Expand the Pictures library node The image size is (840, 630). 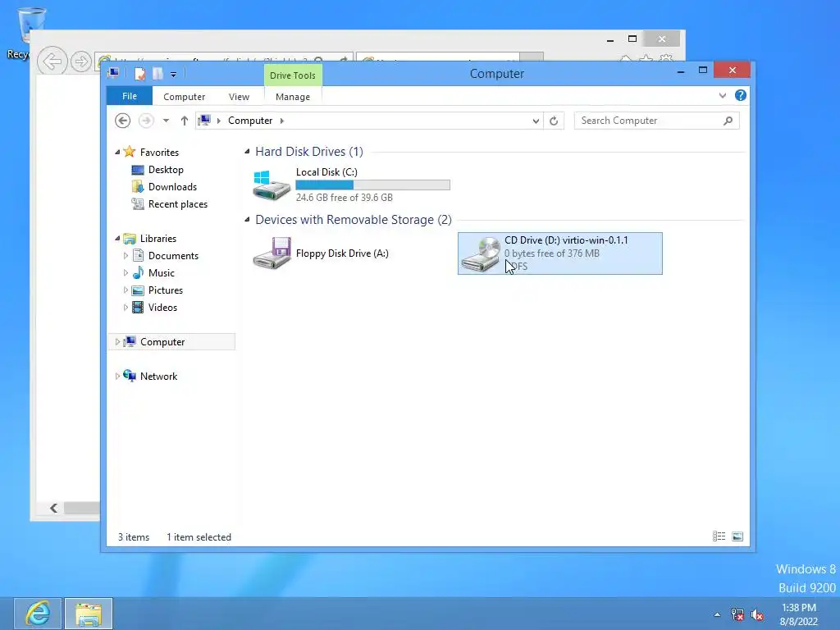(x=126, y=290)
